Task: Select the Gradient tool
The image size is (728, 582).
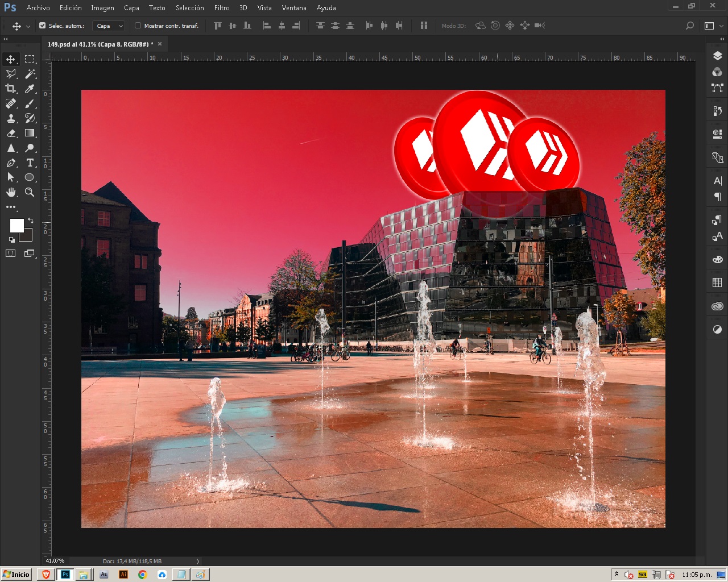Action: (30, 133)
